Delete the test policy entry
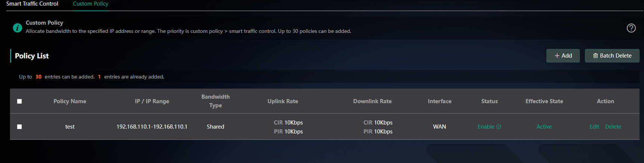The width and height of the screenshot is (644, 163). coord(613,127)
